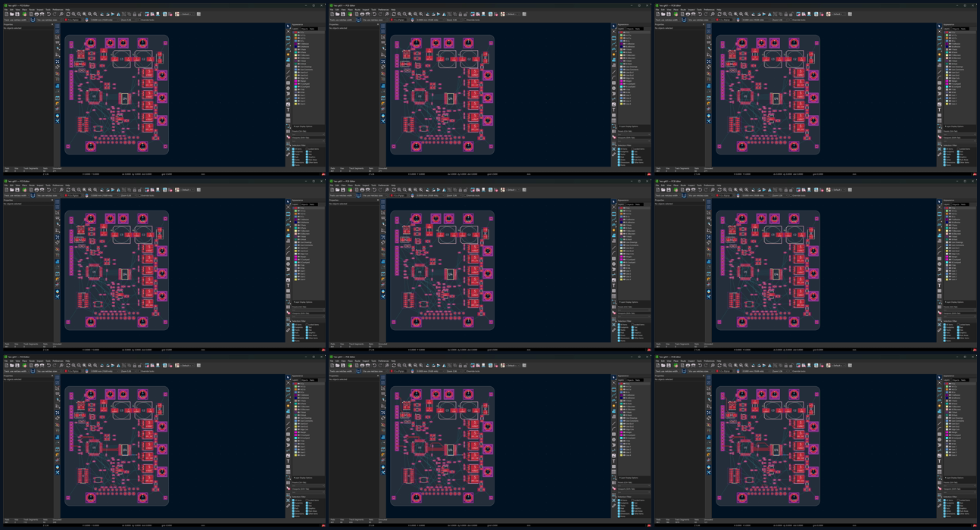Toggle B.Cu layer visibility in top-center window
Image resolution: width=980 pixels, height=530 pixels.
tap(623, 41)
